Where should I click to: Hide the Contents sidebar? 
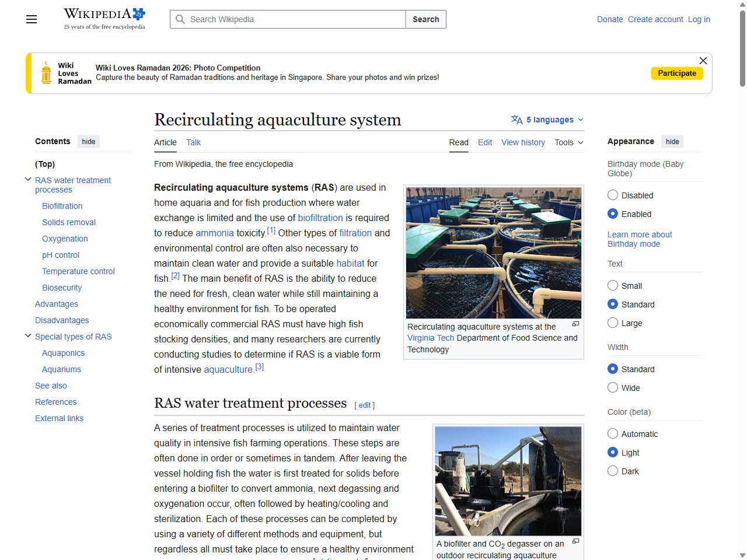pyautogui.click(x=89, y=141)
